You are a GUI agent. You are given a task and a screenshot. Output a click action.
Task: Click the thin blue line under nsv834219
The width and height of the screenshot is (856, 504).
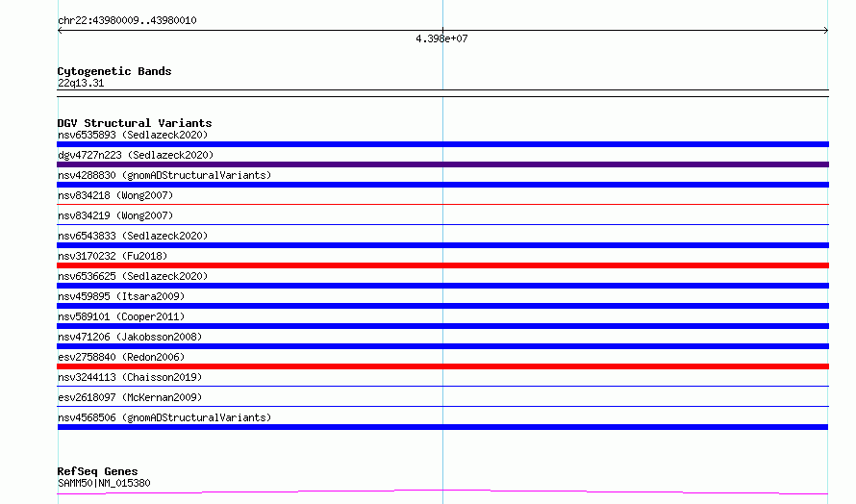pos(442,224)
